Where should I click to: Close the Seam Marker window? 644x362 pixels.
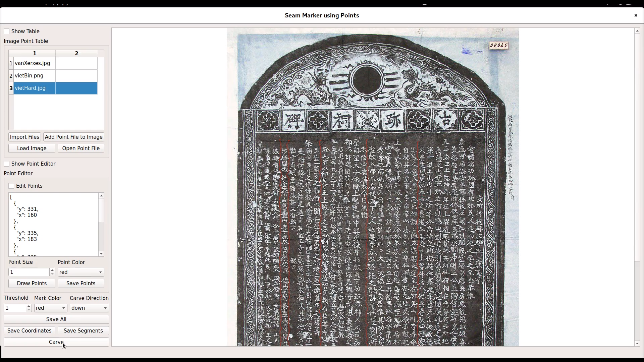tap(636, 15)
